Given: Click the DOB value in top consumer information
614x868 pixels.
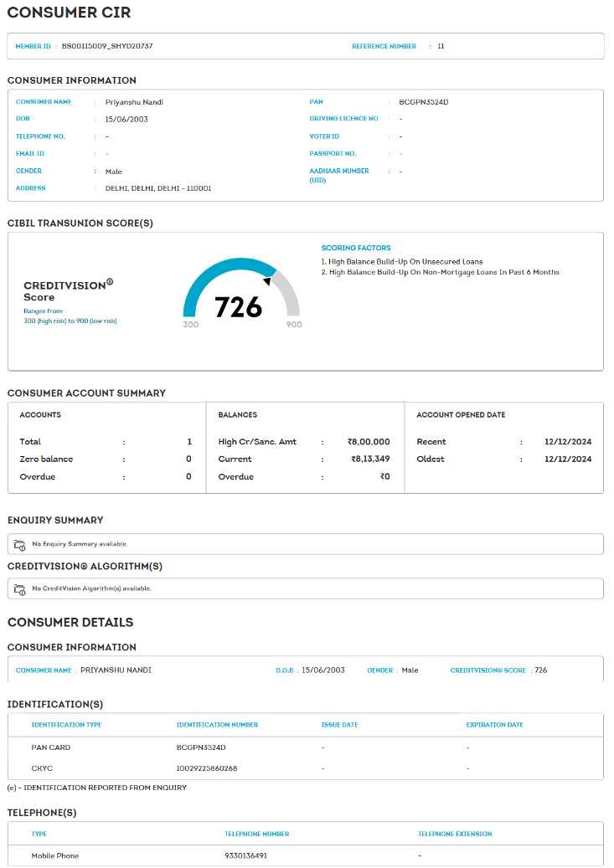Looking at the screenshot, I should click(126, 119).
